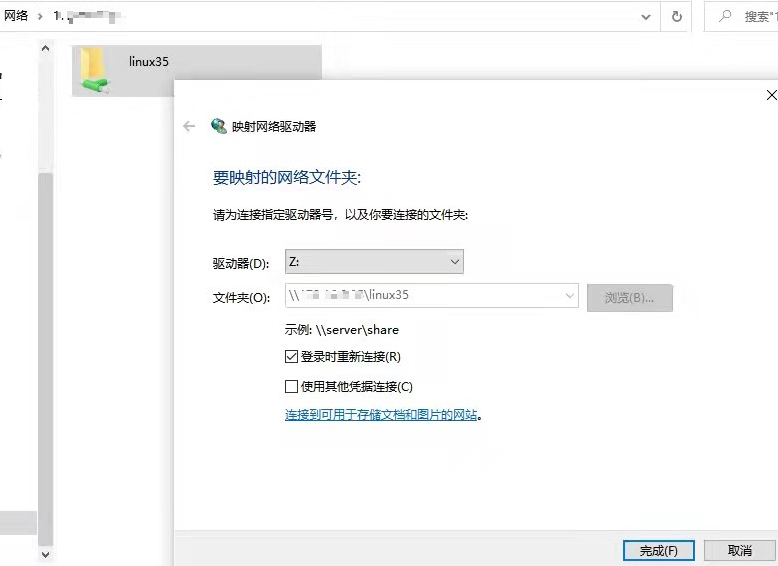Click the left pane vertical scrollbar thumb

tap(45, 340)
